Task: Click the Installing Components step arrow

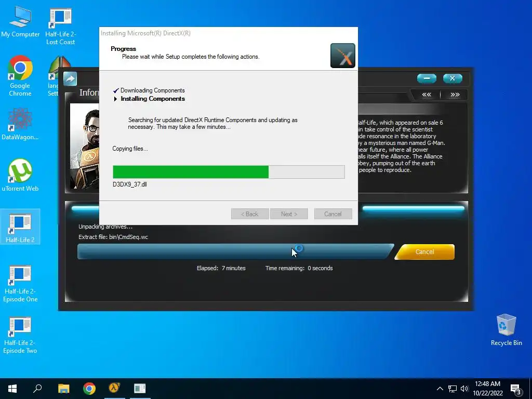Action: click(x=115, y=99)
